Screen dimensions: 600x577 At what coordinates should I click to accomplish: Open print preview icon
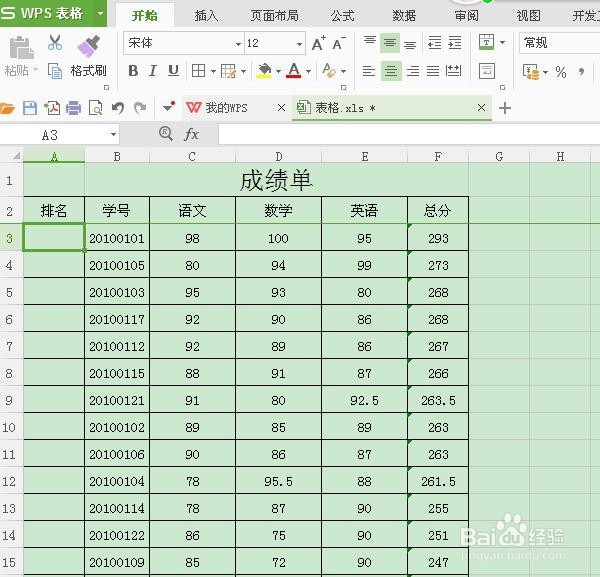coord(95,108)
